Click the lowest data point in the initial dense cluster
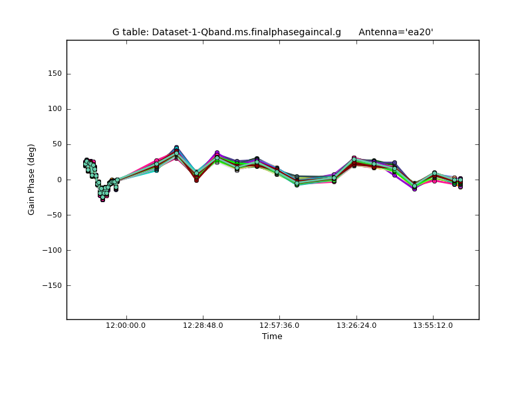The image size is (532, 399). [x=102, y=199]
